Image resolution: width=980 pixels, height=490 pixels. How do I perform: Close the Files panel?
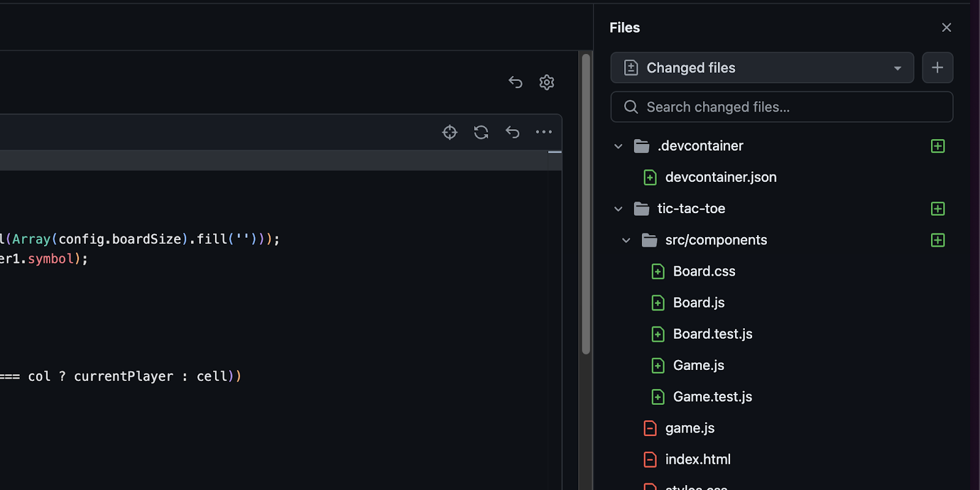(946, 28)
